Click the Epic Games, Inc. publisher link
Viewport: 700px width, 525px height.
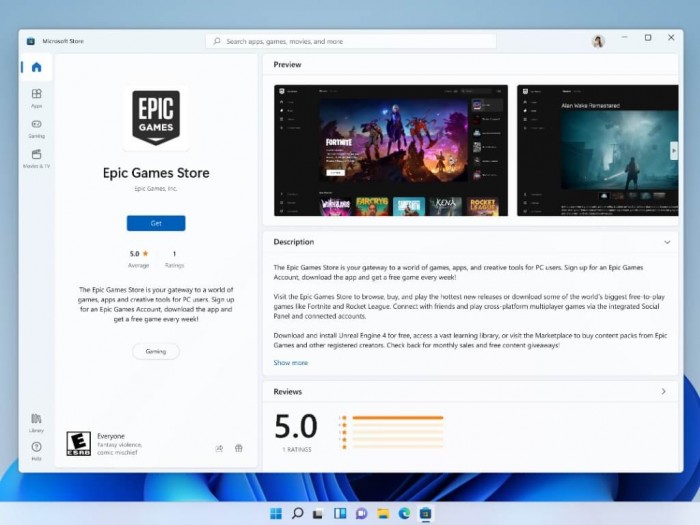point(156,188)
